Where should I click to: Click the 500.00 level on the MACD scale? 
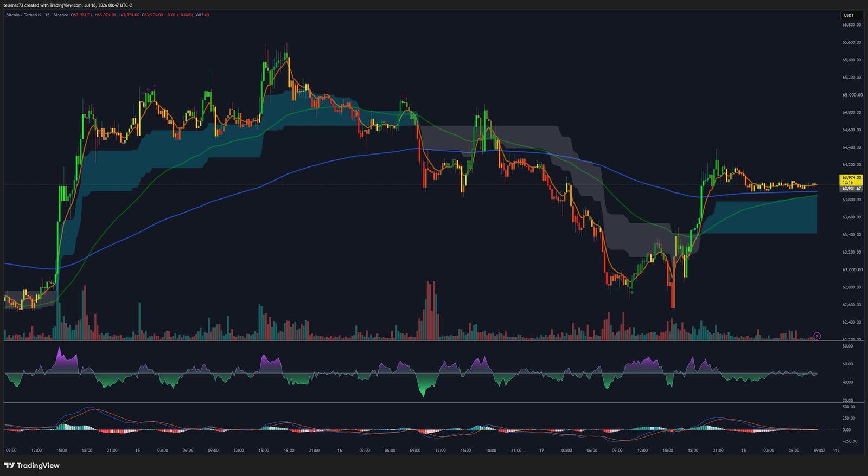coord(849,407)
